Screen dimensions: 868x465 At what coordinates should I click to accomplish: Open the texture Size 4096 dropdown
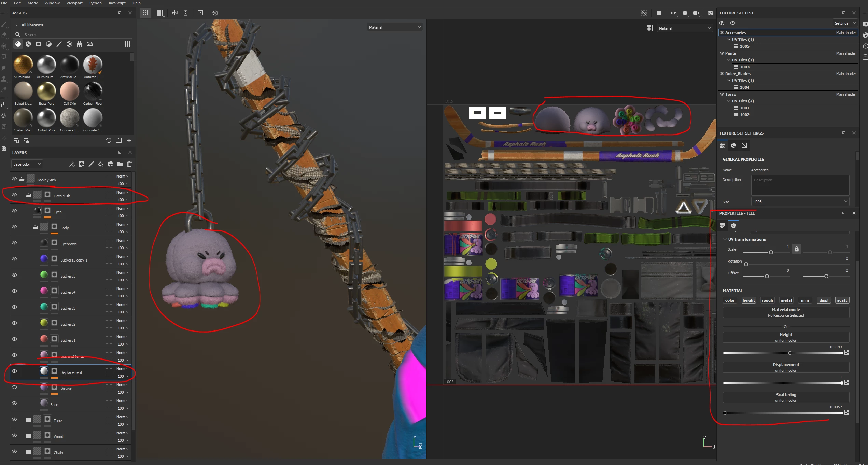click(x=800, y=202)
